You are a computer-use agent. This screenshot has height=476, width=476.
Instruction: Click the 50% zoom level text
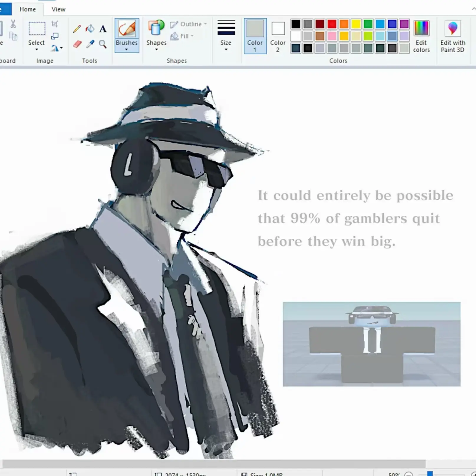click(394, 474)
